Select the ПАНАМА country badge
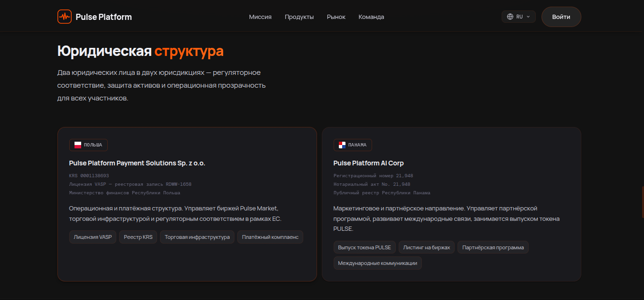 click(353, 145)
